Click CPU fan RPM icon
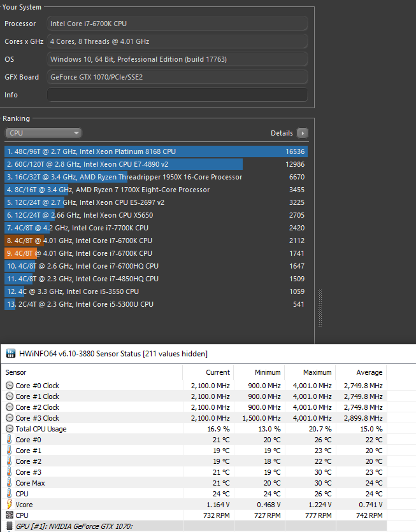Screen dimensions: 416x532 [10, 515]
